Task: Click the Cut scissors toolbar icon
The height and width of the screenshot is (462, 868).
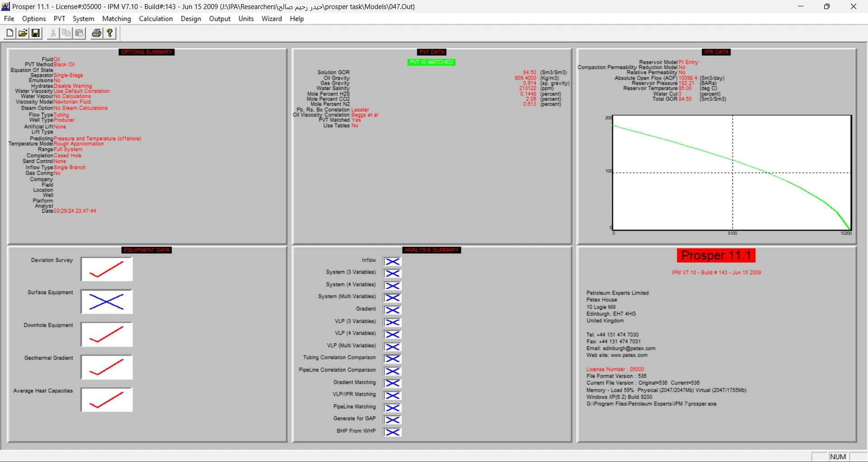Action: click(53, 33)
